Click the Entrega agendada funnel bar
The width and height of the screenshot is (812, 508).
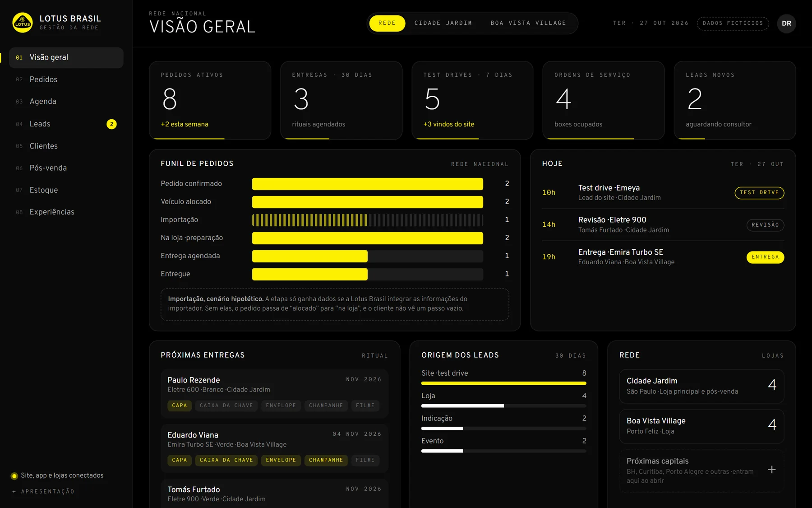tap(368, 256)
